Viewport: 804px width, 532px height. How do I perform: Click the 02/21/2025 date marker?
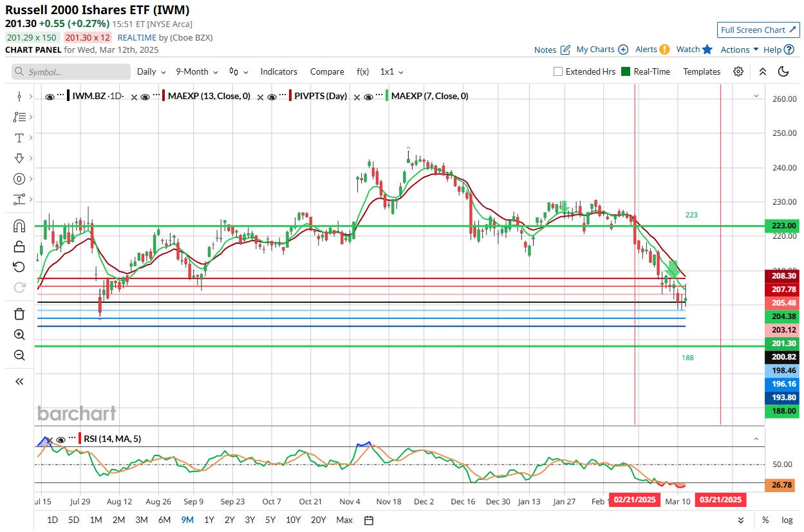tap(635, 500)
